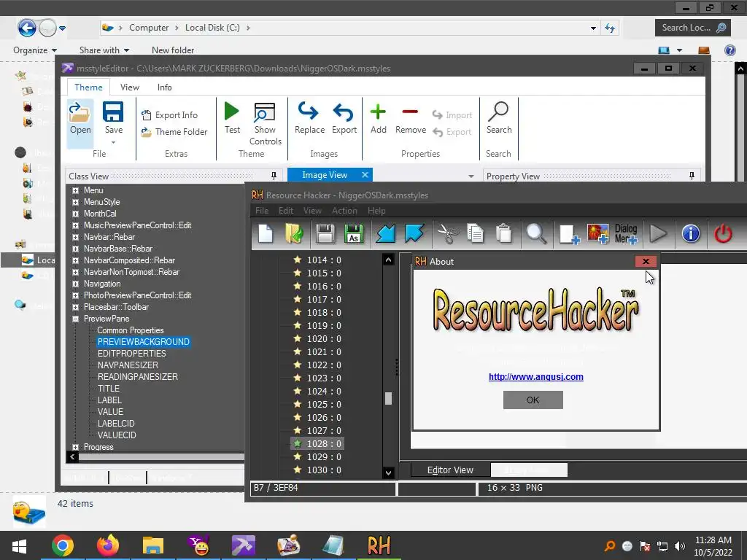This screenshot has width=747, height=560.
Task: Click the Paste clipboard icon in Resource Hacker
Action: (x=503, y=234)
